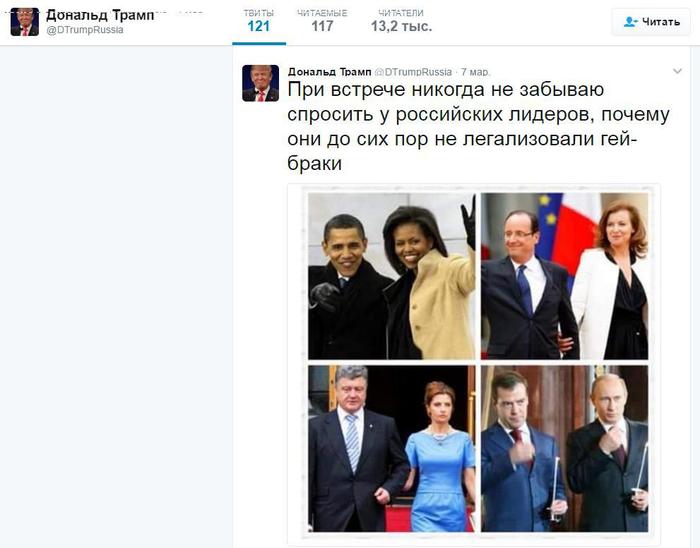This screenshot has height=548, width=700.
Task: Click the follow person-plus icon
Action: [630, 21]
